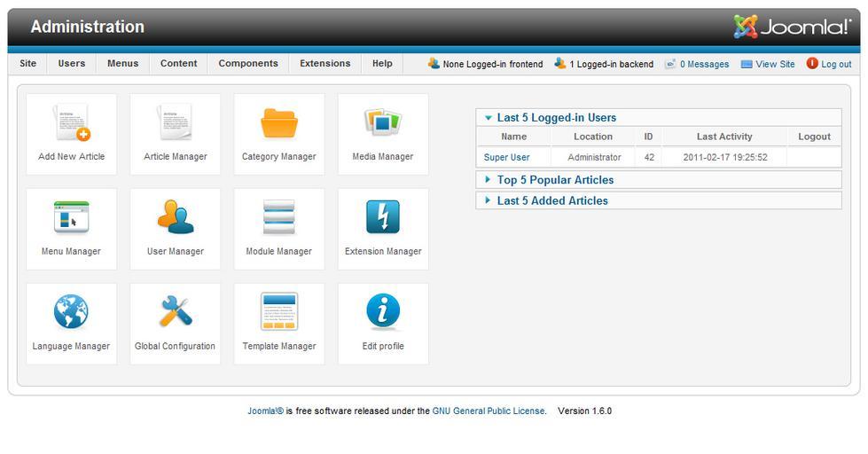Image resolution: width=868 pixels, height=454 pixels.
Task: Click the Edit profile info icon
Action: [x=383, y=312]
